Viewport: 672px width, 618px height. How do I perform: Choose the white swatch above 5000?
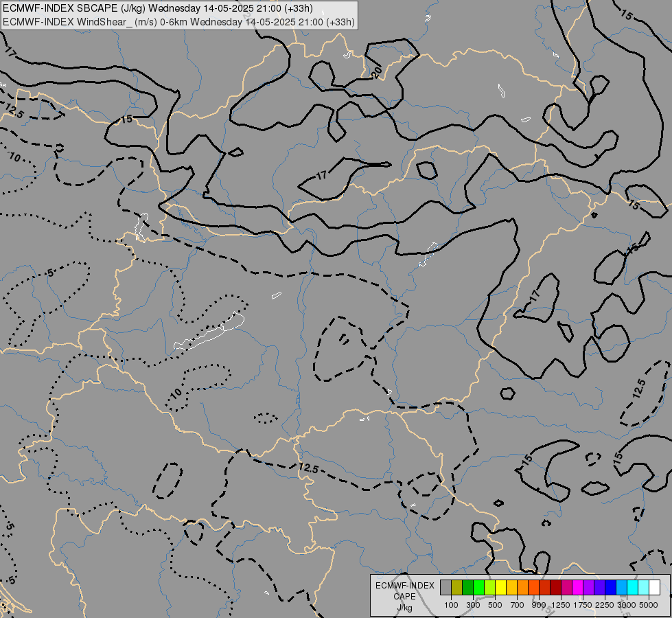point(654,587)
